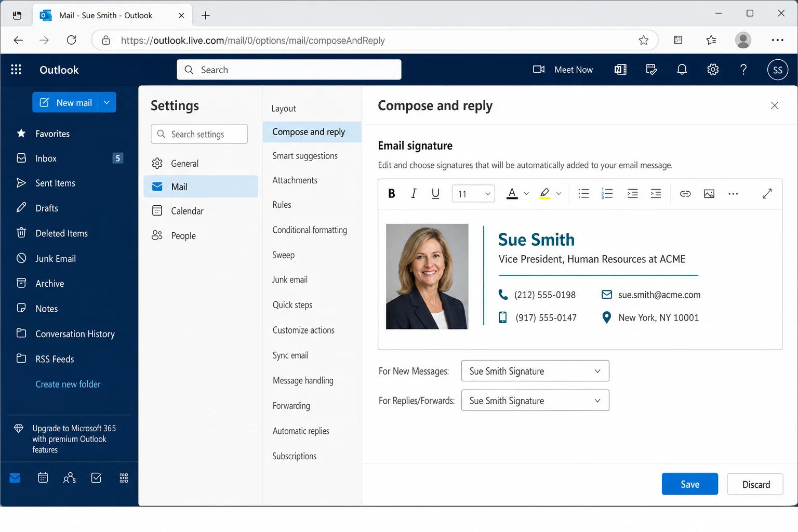Refresh the browser page
Viewport: 798px width, 532px height.
coord(72,40)
